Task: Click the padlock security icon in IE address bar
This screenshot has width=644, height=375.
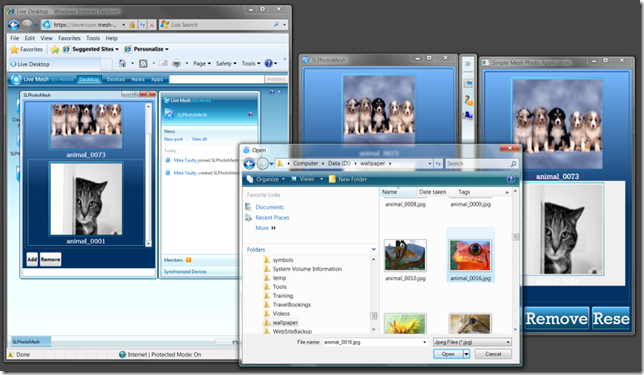Action: [x=132, y=25]
